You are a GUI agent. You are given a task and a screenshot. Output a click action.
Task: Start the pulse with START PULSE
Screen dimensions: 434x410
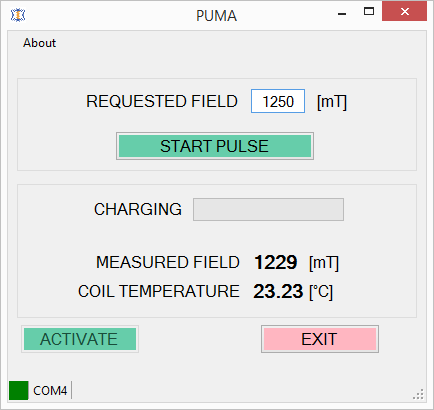tap(215, 146)
